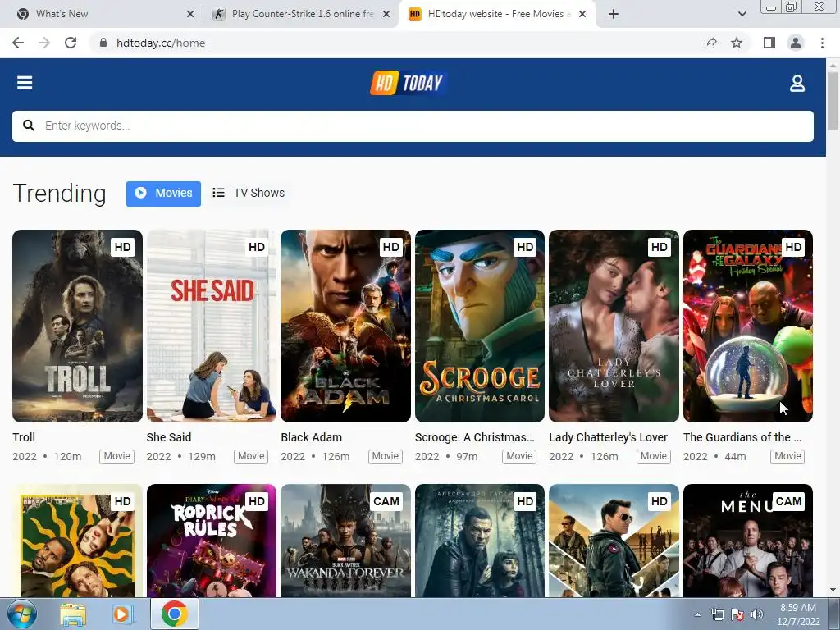Open the browser side panel
Screen dimensions: 840x630
[x=769, y=43]
